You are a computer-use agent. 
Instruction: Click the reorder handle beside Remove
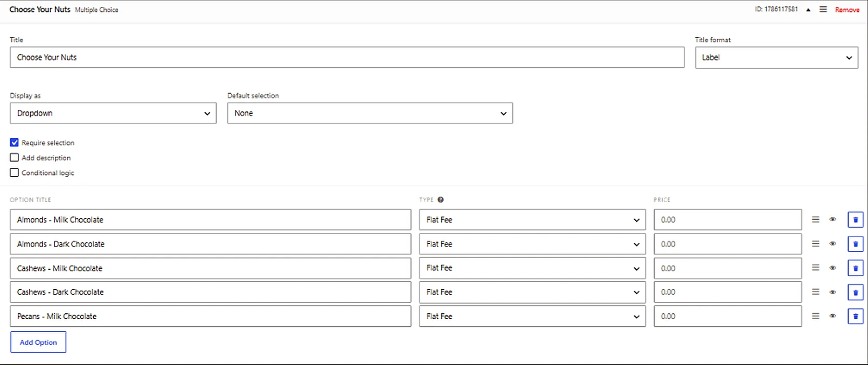coord(823,10)
